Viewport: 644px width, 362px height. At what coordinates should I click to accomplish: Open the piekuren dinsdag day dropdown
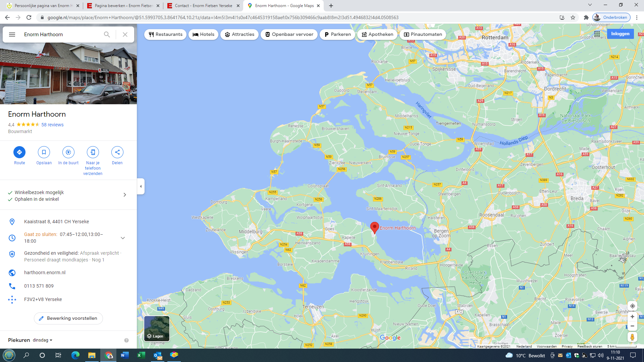click(43, 340)
